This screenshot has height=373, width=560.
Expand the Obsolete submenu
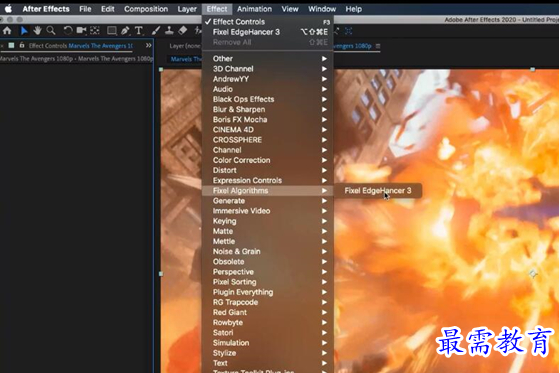(268, 262)
